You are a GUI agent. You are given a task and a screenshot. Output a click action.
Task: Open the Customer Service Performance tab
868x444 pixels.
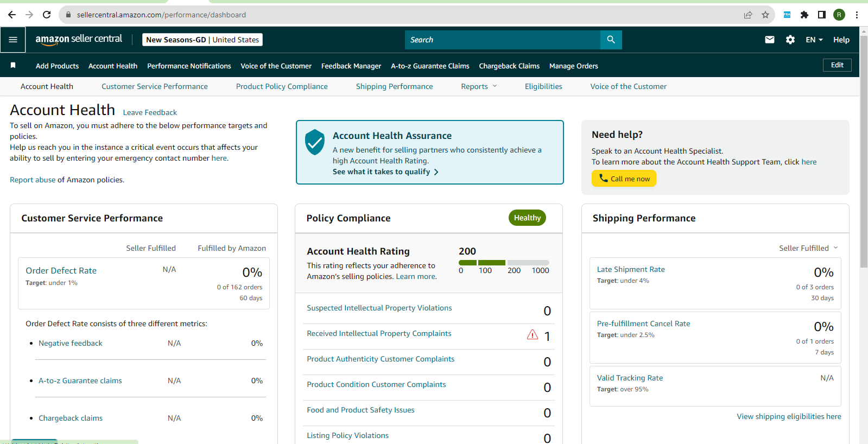click(155, 86)
